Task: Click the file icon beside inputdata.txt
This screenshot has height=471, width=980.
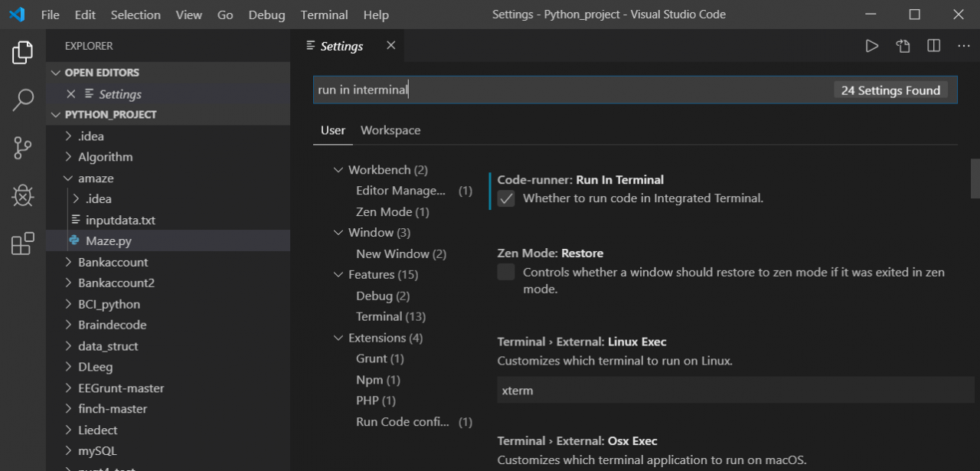Action: click(76, 220)
